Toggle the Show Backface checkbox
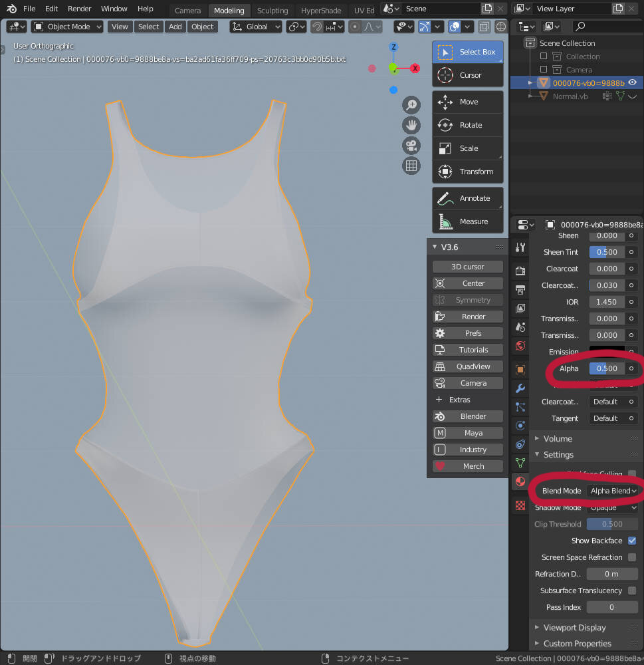 (x=632, y=541)
